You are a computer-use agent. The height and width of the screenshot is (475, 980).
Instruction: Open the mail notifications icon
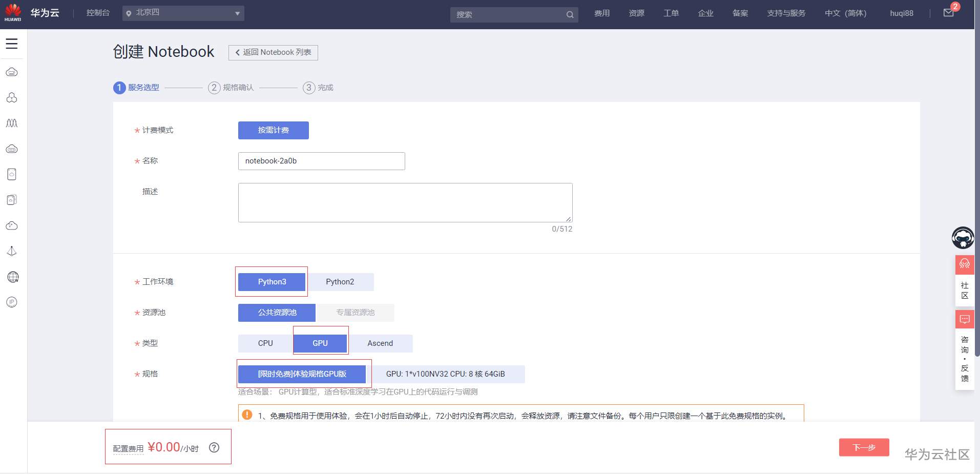949,13
